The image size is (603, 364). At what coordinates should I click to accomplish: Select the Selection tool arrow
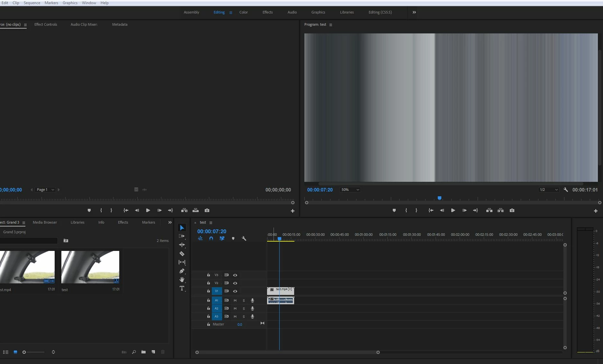tap(182, 228)
